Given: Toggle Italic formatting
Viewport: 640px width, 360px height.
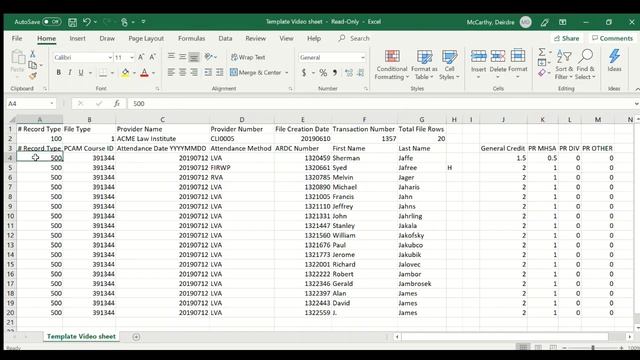Looking at the screenshot, I should click(70, 73).
